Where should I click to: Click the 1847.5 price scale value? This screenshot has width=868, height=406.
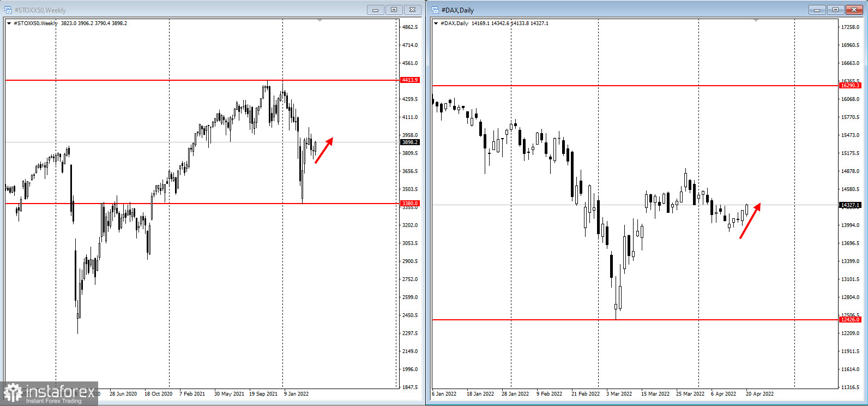click(x=410, y=387)
